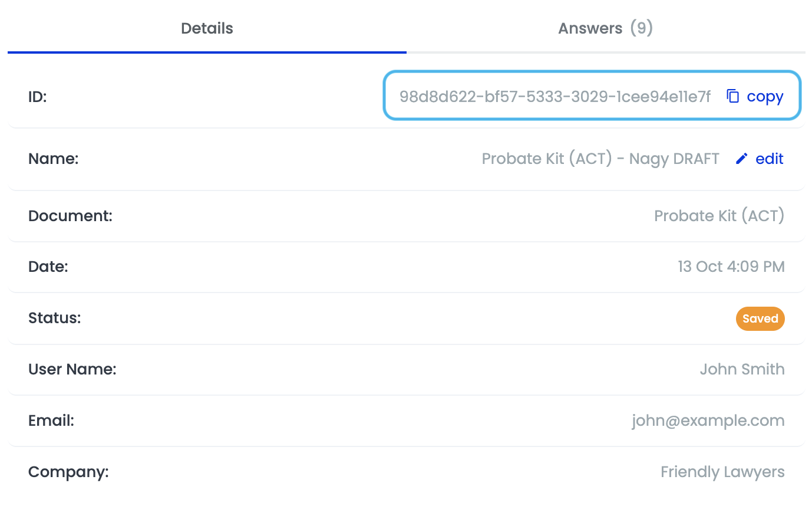812x506 pixels.
Task: Click the copy icon beside the ID
Action: pos(732,96)
